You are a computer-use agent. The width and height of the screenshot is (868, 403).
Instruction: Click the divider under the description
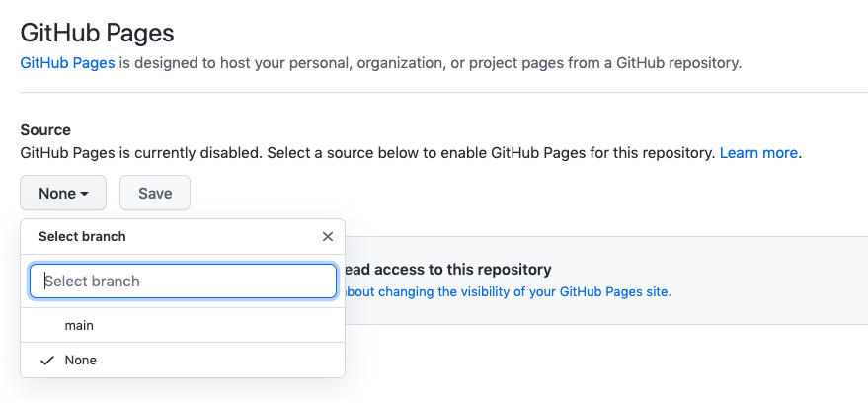click(444, 92)
